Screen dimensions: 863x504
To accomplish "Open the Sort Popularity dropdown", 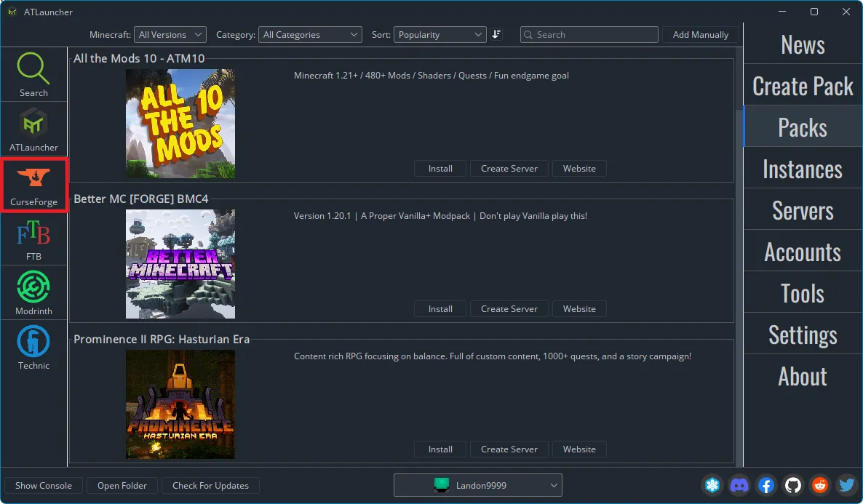I will click(x=440, y=35).
